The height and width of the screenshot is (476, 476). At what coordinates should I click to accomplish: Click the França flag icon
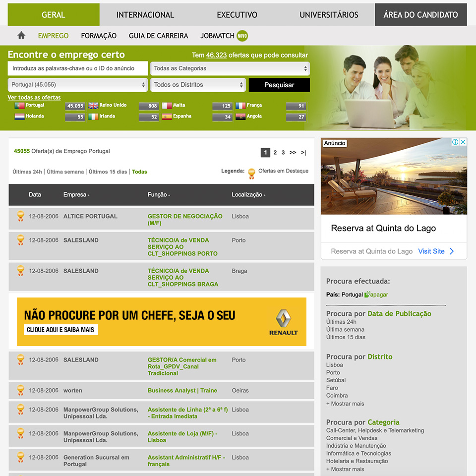click(x=240, y=105)
